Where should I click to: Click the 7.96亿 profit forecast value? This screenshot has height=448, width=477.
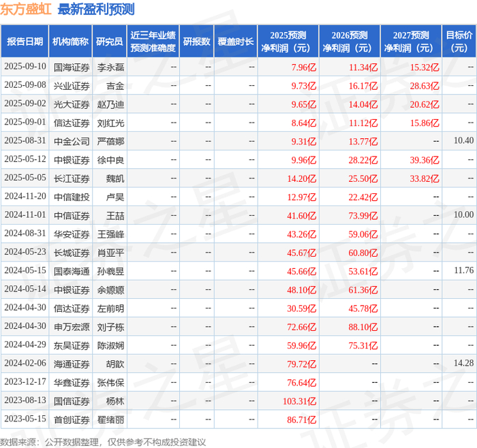[x=304, y=67]
